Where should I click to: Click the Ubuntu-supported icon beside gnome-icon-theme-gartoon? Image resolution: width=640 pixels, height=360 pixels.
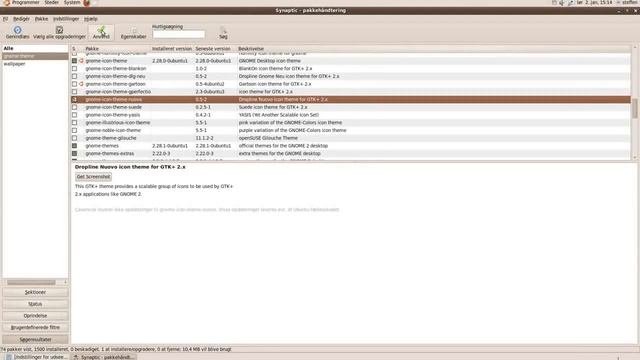[81, 84]
